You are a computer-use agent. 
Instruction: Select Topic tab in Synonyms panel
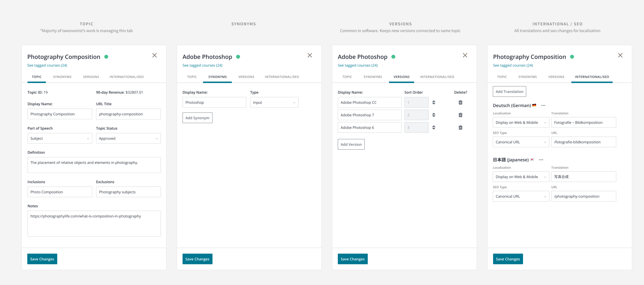[x=192, y=77]
